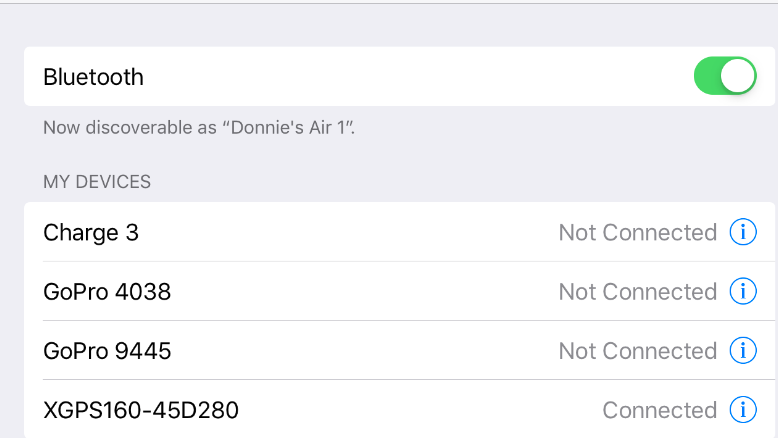
Task: Turn off the Bluetooth switch
Action: pyautogui.click(x=725, y=76)
